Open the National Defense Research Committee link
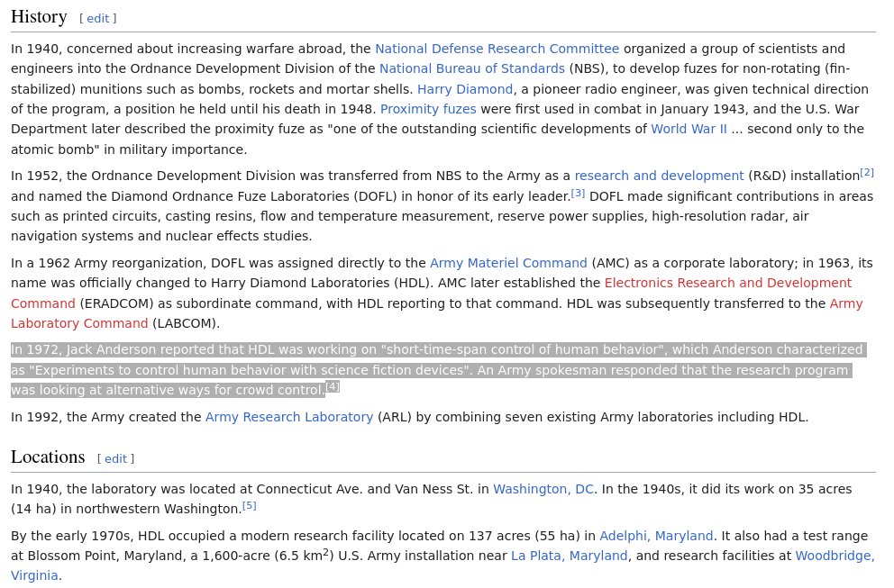The width and height of the screenshot is (894, 588). 497,49
